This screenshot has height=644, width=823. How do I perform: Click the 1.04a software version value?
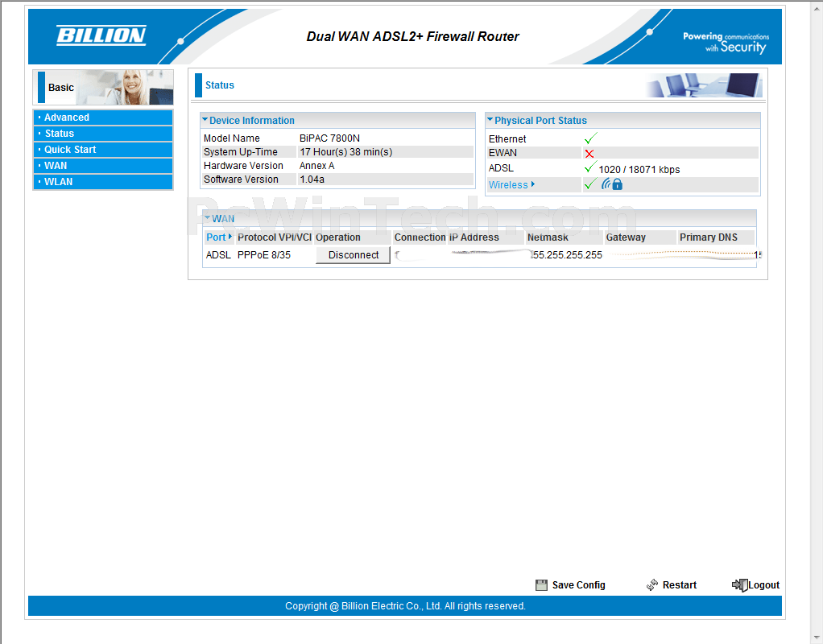[312, 179]
